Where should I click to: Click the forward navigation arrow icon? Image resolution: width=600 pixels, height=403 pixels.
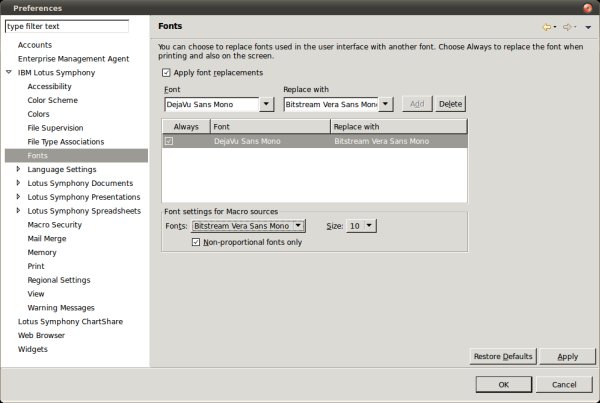click(567, 26)
